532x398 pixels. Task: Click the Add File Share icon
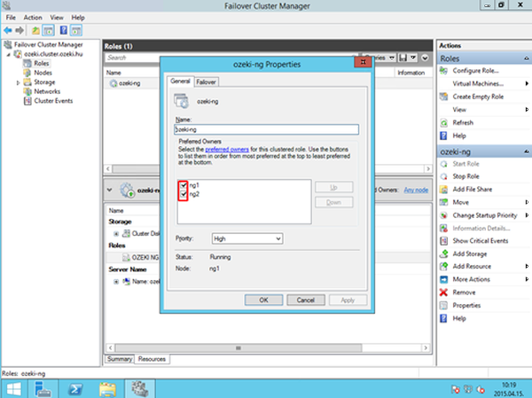click(443, 190)
